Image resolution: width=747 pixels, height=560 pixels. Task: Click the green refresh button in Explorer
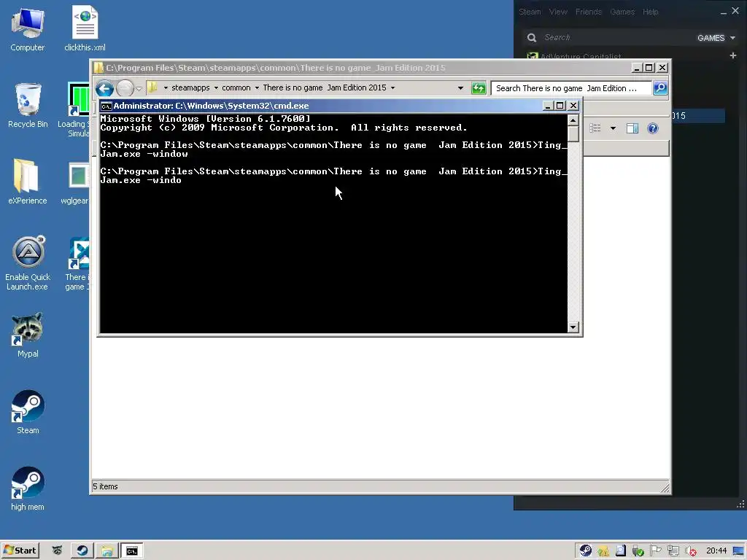click(x=479, y=88)
